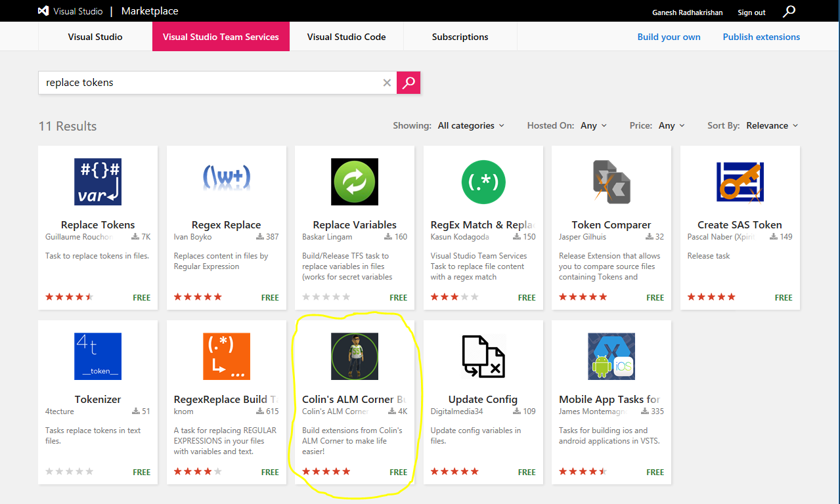Image resolution: width=840 pixels, height=504 pixels.
Task: Click the Mobile App Tasks for extension title
Action: coord(609,399)
